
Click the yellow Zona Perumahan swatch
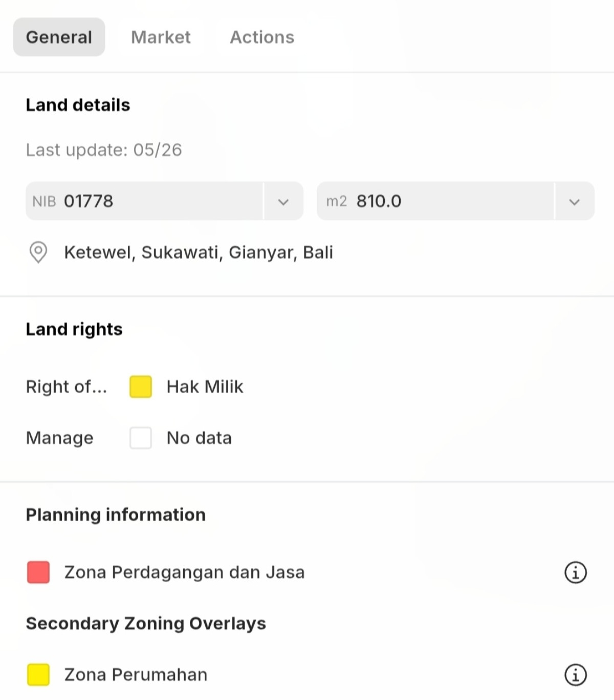click(x=38, y=675)
